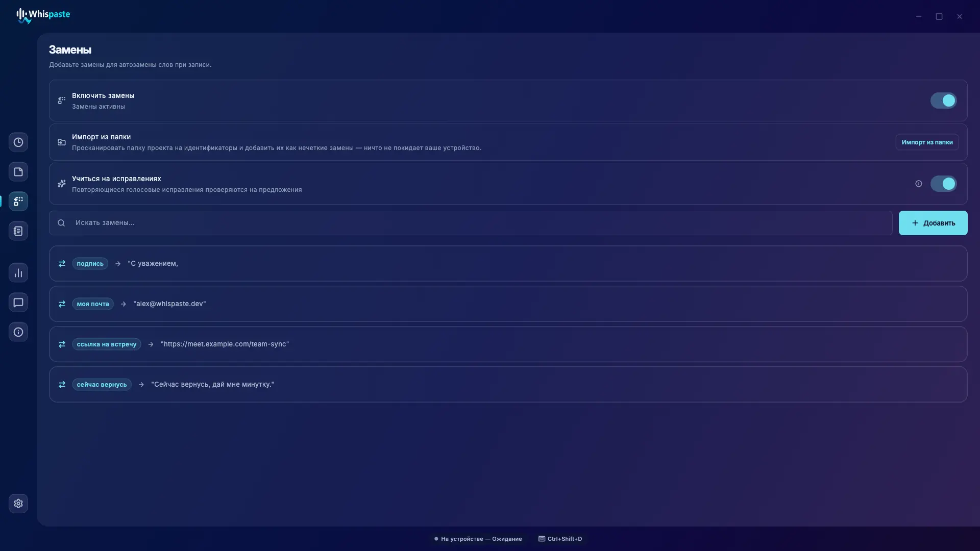Focus the Искать замены search field
980x551 pixels.
(x=471, y=223)
